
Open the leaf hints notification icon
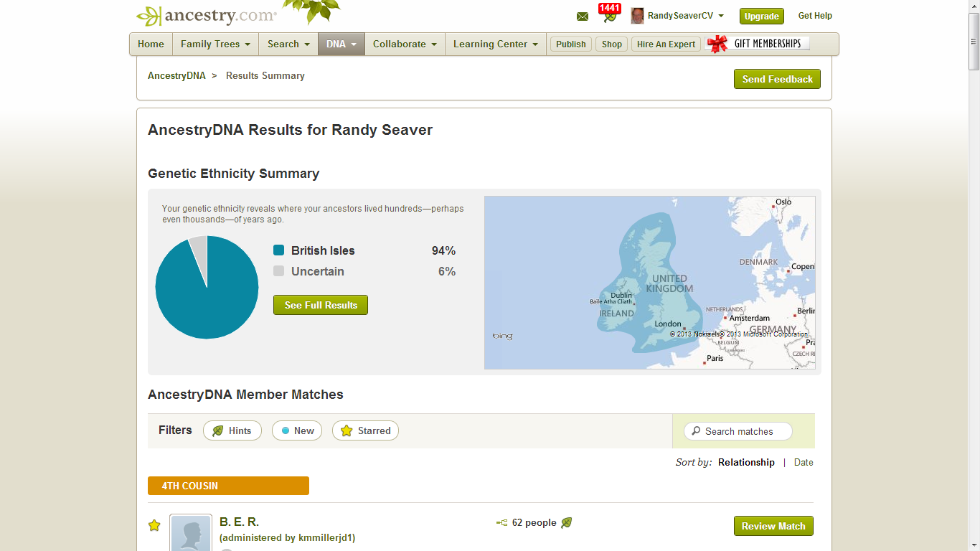point(609,14)
